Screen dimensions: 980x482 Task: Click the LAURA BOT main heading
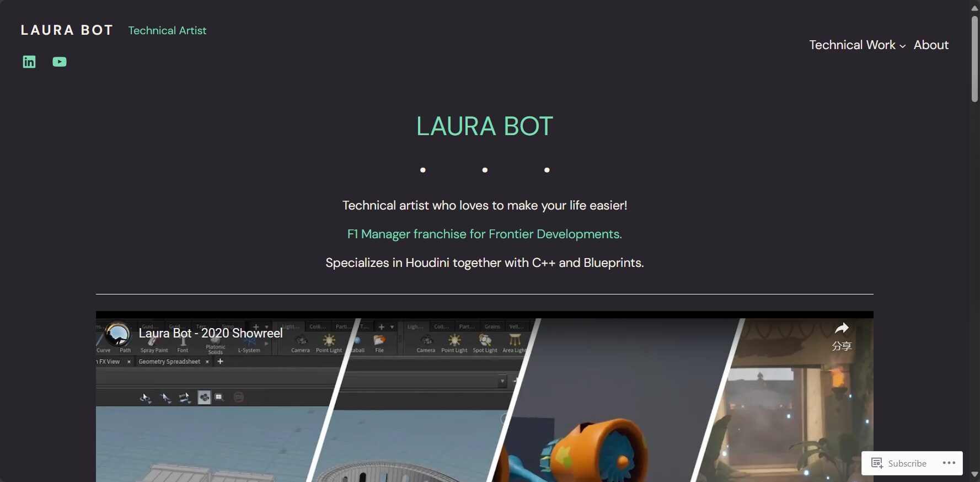(x=484, y=126)
